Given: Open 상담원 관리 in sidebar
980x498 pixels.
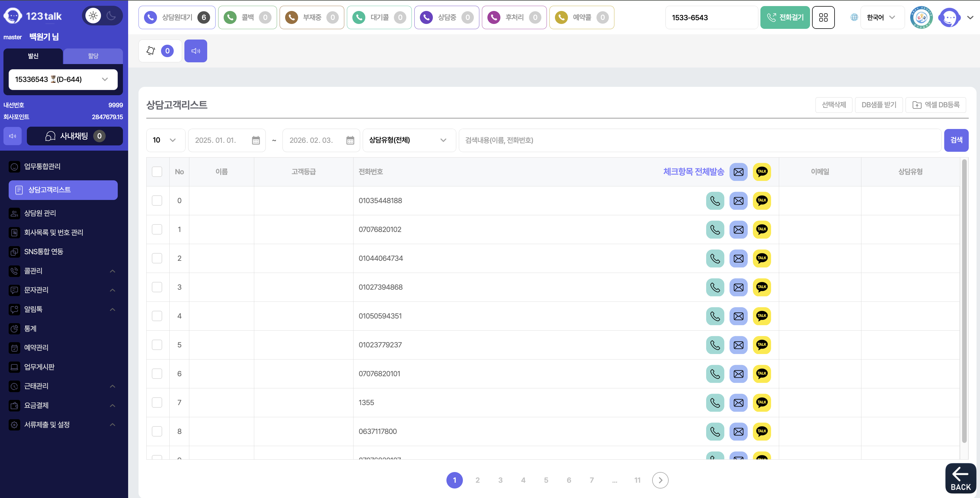Looking at the screenshot, I should point(40,213).
